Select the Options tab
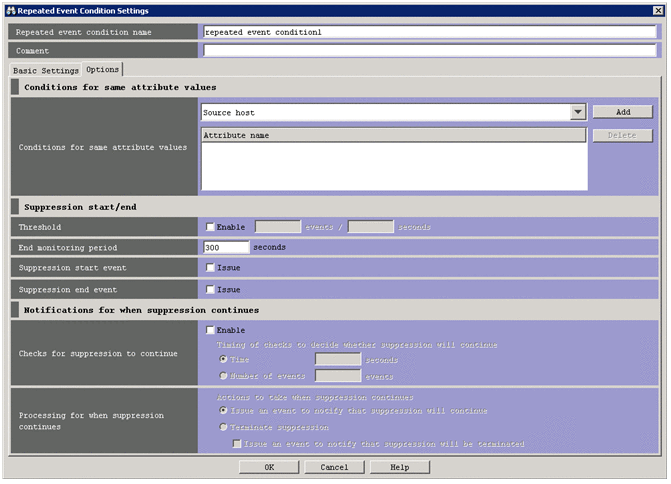Viewport: 671px width, 484px height. tap(102, 70)
